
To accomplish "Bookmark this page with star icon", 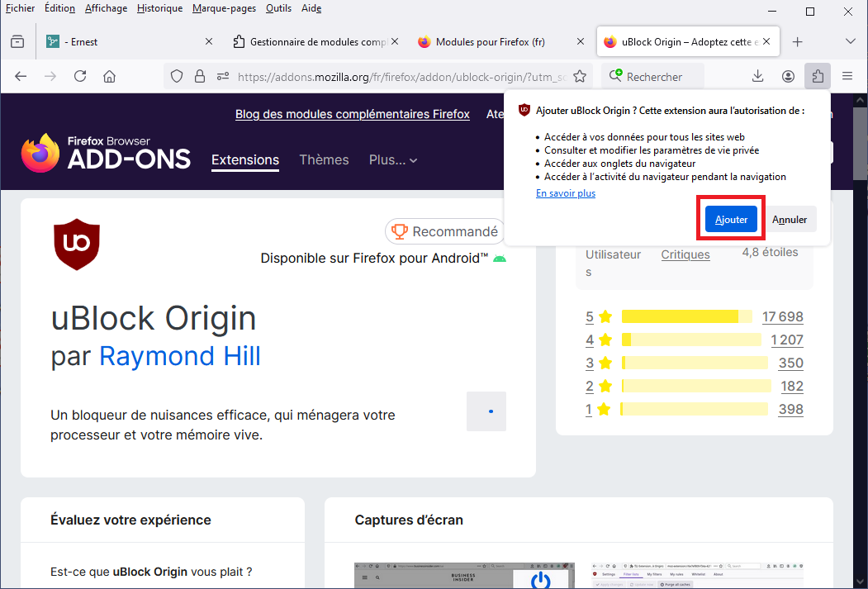I will (580, 76).
